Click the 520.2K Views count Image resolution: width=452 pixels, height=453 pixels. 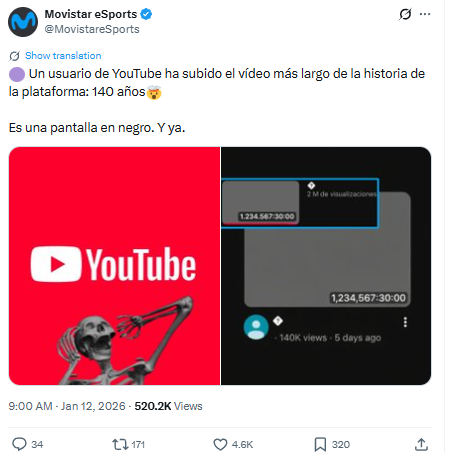[x=168, y=406]
